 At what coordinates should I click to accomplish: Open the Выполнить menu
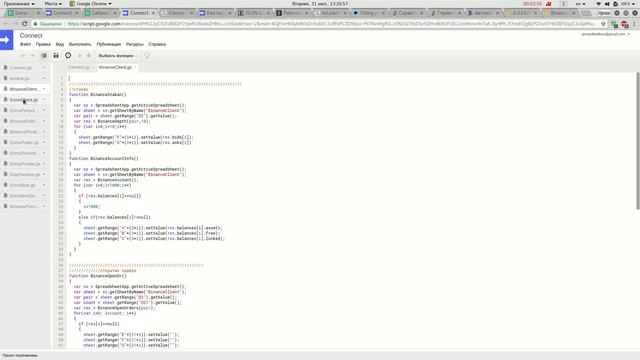(80, 44)
